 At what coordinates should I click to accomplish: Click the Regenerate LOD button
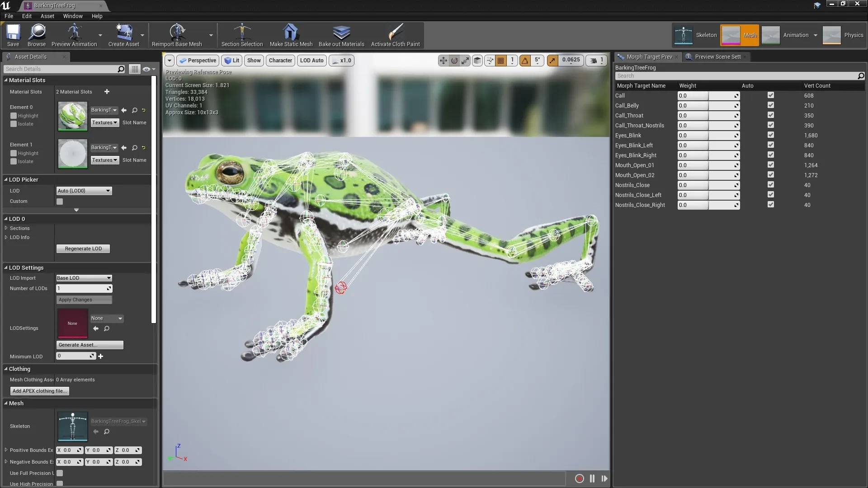pyautogui.click(x=83, y=249)
